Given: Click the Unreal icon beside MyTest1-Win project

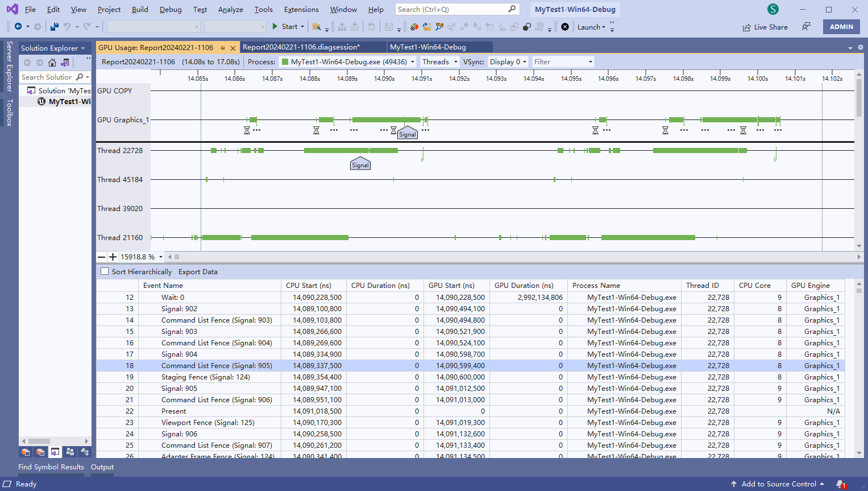Looking at the screenshot, I should 41,101.
